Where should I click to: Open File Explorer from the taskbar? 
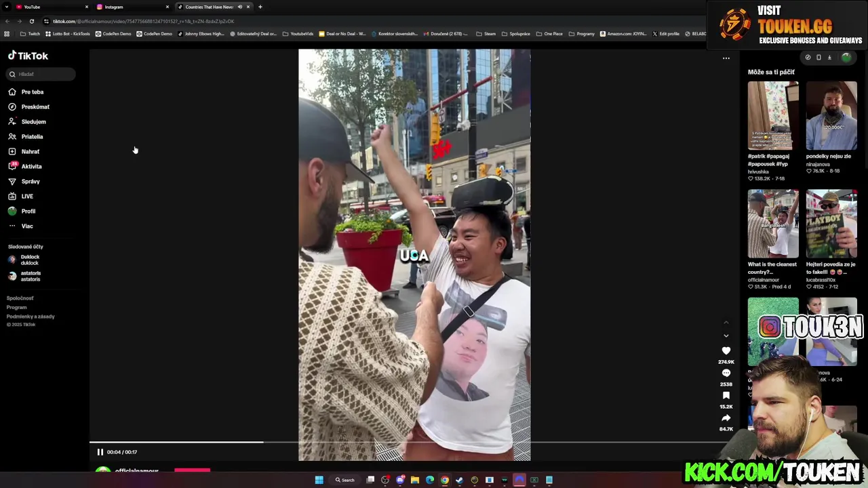[x=415, y=480]
